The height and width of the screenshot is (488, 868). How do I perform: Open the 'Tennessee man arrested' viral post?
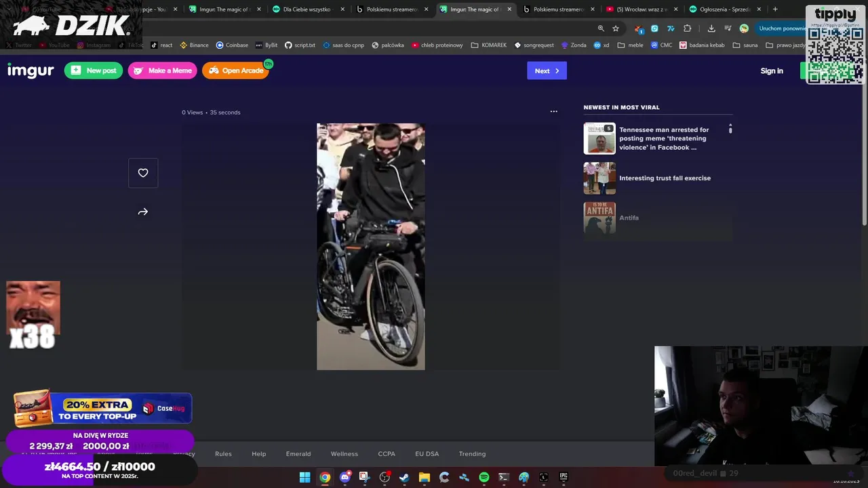[x=664, y=138]
